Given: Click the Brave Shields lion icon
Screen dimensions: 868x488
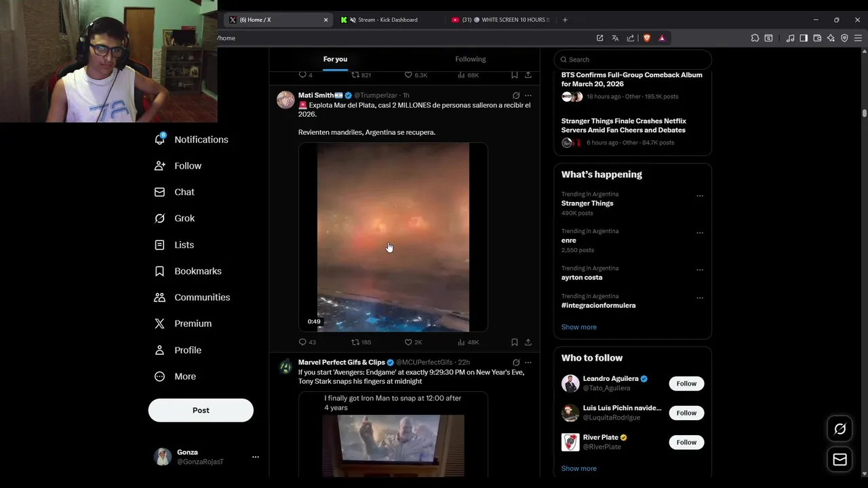Looking at the screenshot, I should tap(647, 38).
